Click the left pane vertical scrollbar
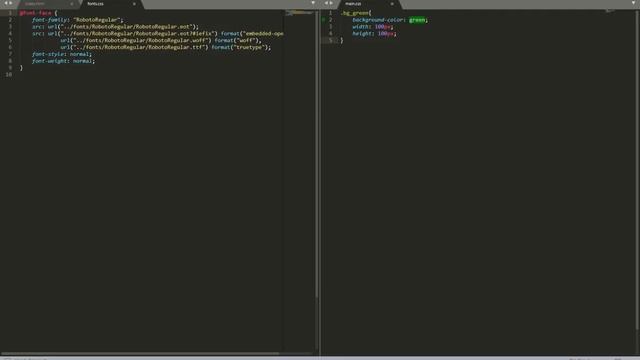640x360 pixels. pos(316,153)
